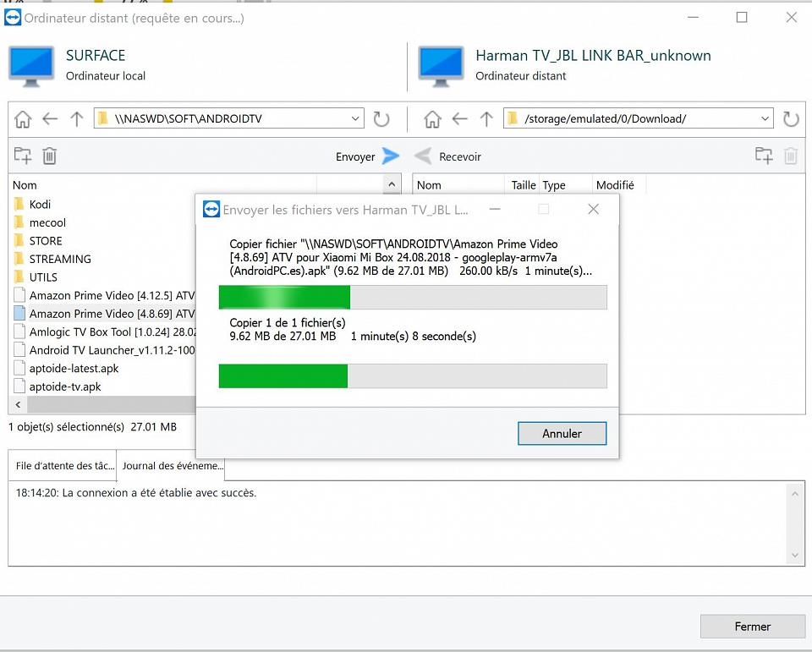The image size is (812, 652).
Task: Click current file progress bar
Action: [x=413, y=298]
